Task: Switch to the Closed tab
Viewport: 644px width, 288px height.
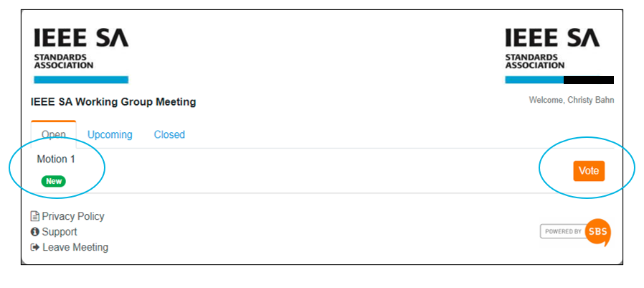Action: [x=169, y=134]
